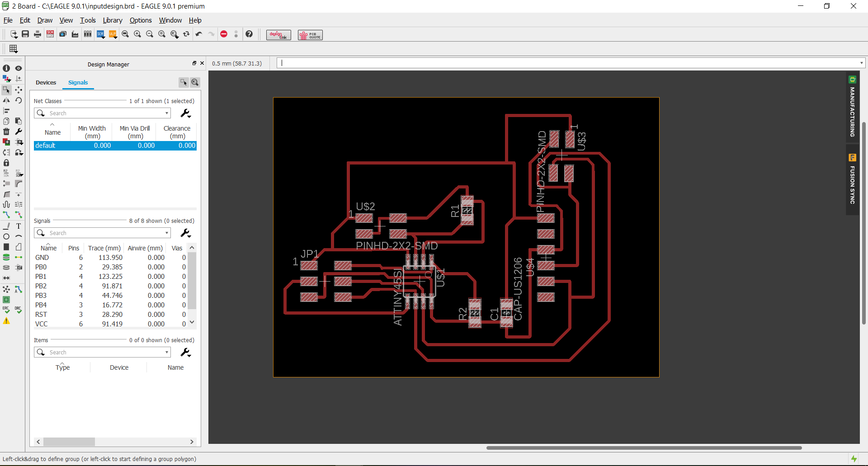Click the Items wrench settings button

point(185,352)
